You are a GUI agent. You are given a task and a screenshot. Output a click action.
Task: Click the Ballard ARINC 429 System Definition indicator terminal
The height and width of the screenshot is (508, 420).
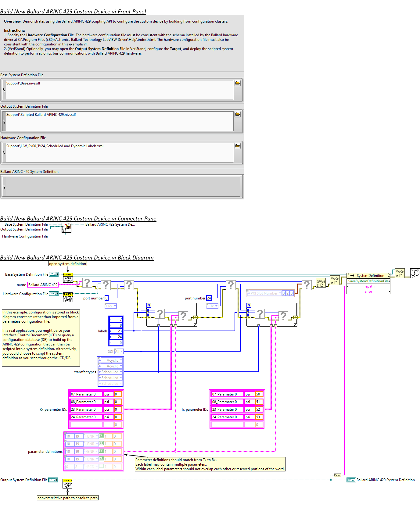(x=351, y=480)
